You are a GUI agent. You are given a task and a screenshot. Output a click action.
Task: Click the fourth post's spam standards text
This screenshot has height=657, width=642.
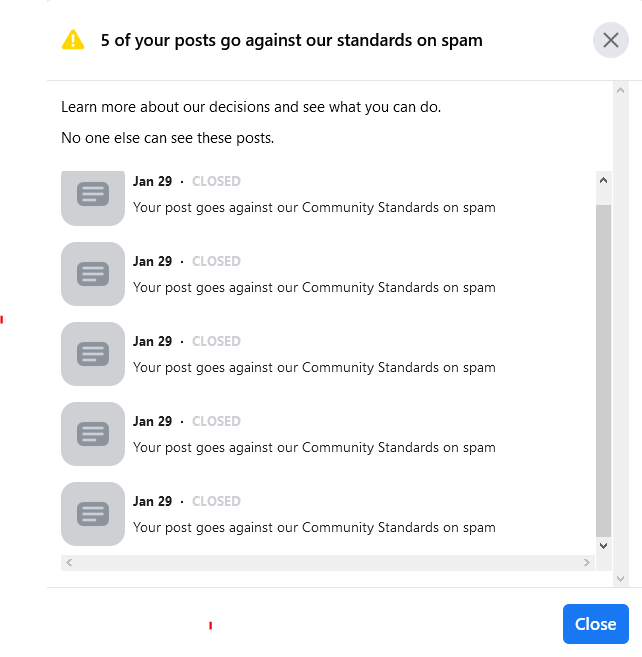click(314, 447)
